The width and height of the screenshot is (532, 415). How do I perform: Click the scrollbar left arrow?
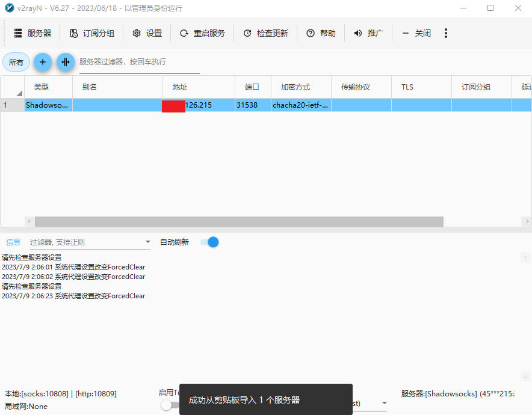[29, 221]
